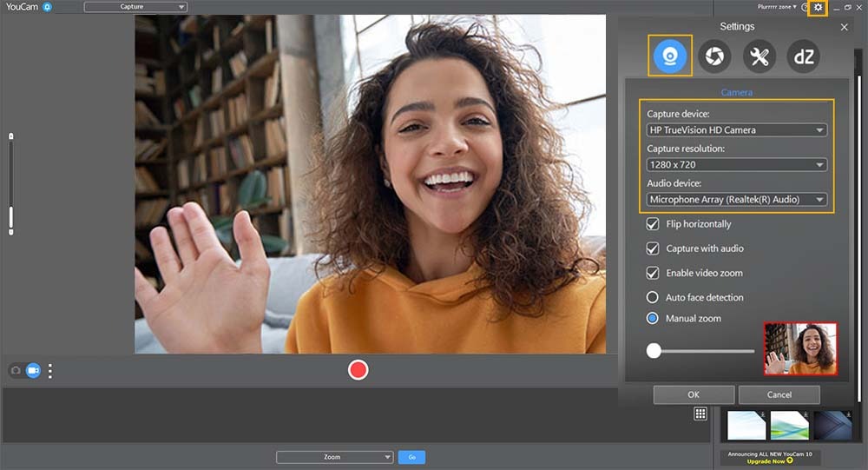The height and width of the screenshot is (470, 868).
Task: Open the Camera settings tab icon
Action: coord(670,56)
